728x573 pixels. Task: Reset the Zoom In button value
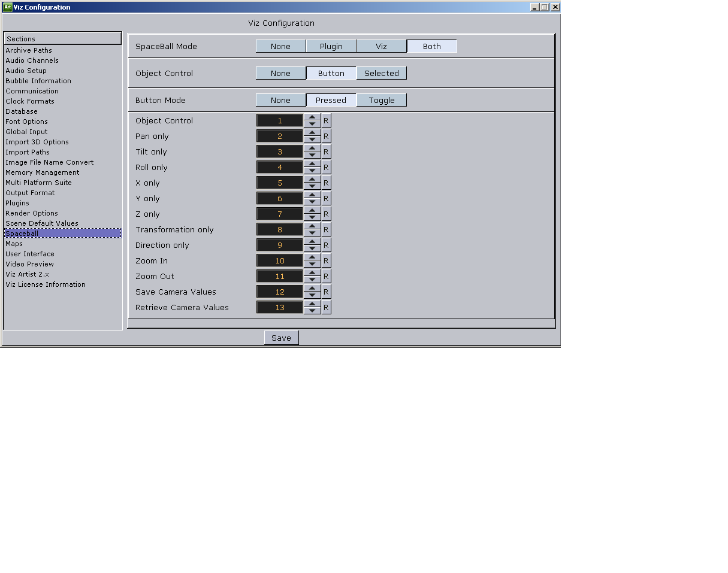coord(326,261)
